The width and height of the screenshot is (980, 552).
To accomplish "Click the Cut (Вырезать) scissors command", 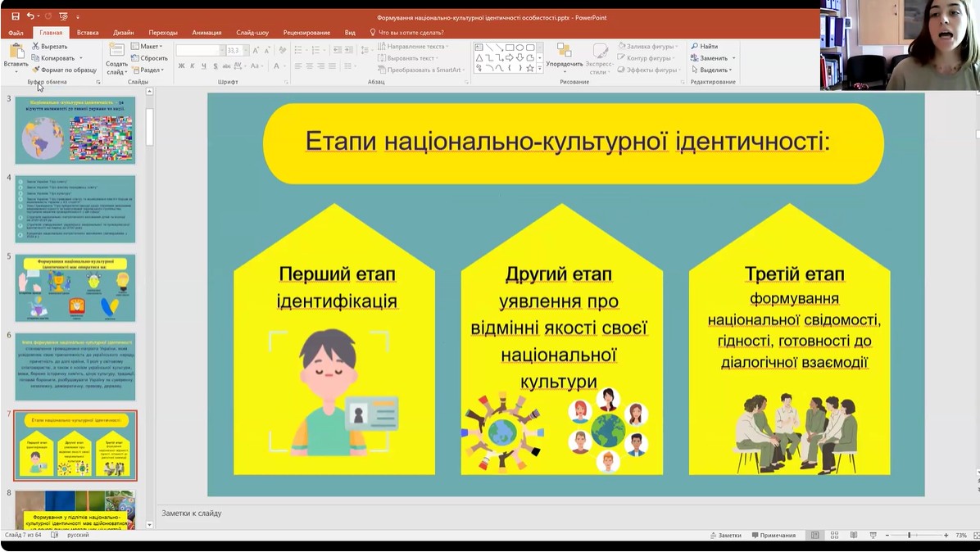I will tap(49, 46).
